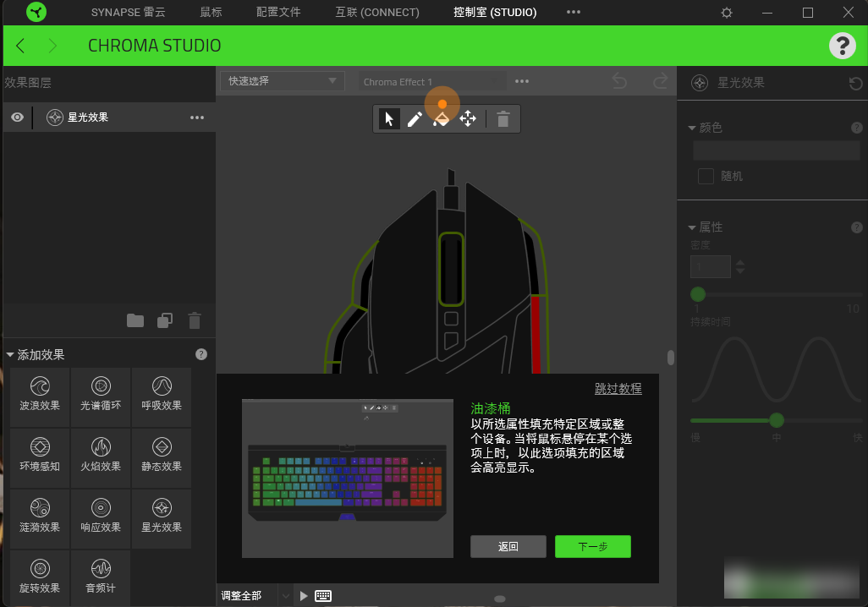Screen dimensions: 868x607
Task: Click the Razer logo icon
Action: [36, 12]
